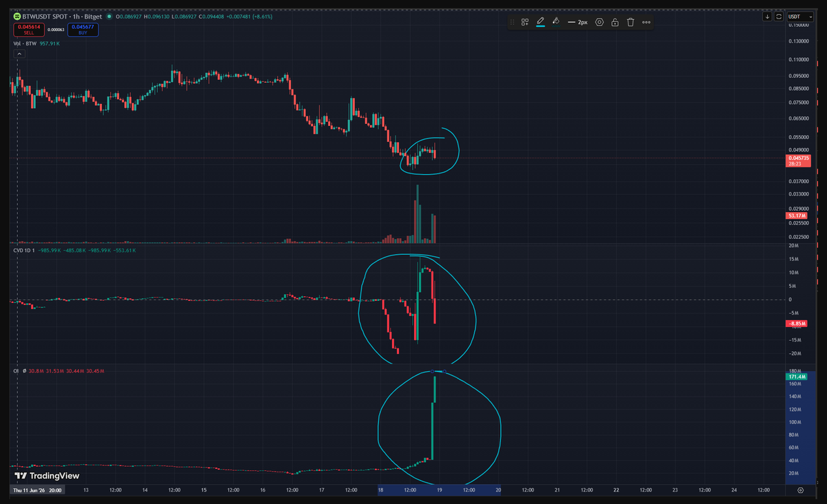The image size is (827, 504).
Task: Grab the floating toolbar drag handle
Action: (x=513, y=22)
